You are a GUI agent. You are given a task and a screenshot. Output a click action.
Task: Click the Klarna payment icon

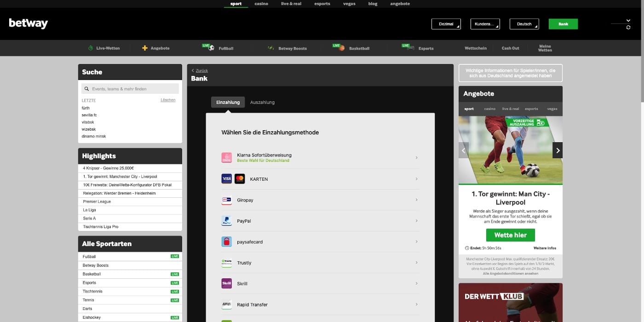pyautogui.click(x=226, y=158)
